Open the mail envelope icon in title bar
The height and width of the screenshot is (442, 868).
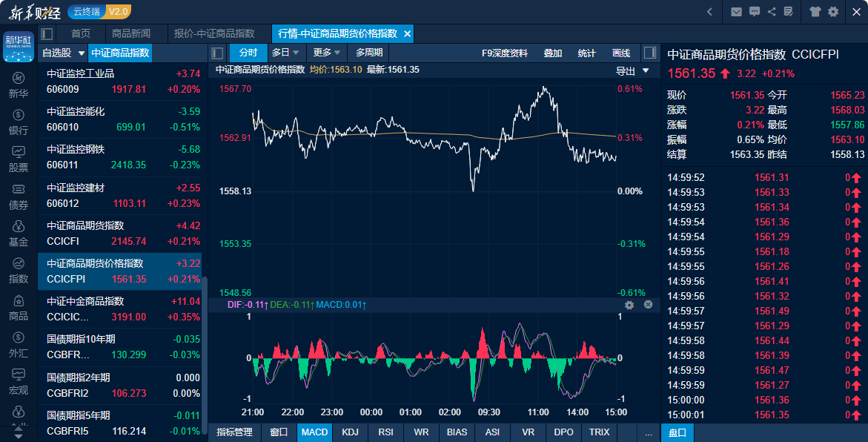(x=736, y=12)
